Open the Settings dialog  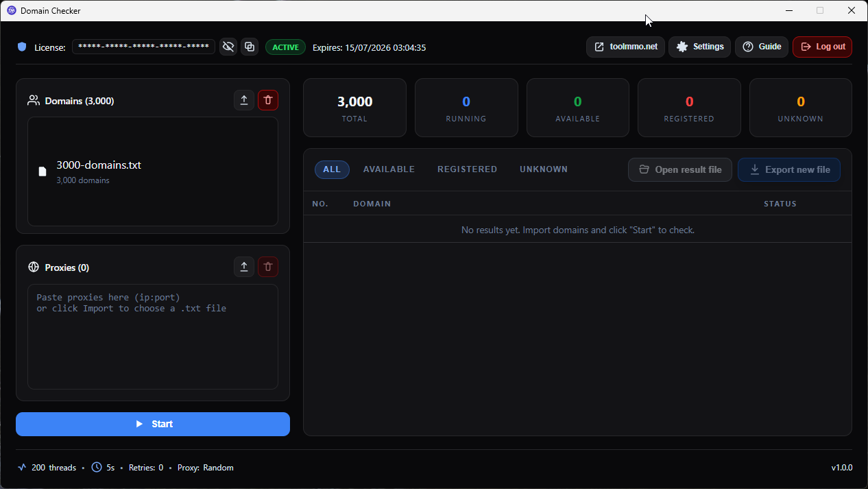pyautogui.click(x=699, y=47)
